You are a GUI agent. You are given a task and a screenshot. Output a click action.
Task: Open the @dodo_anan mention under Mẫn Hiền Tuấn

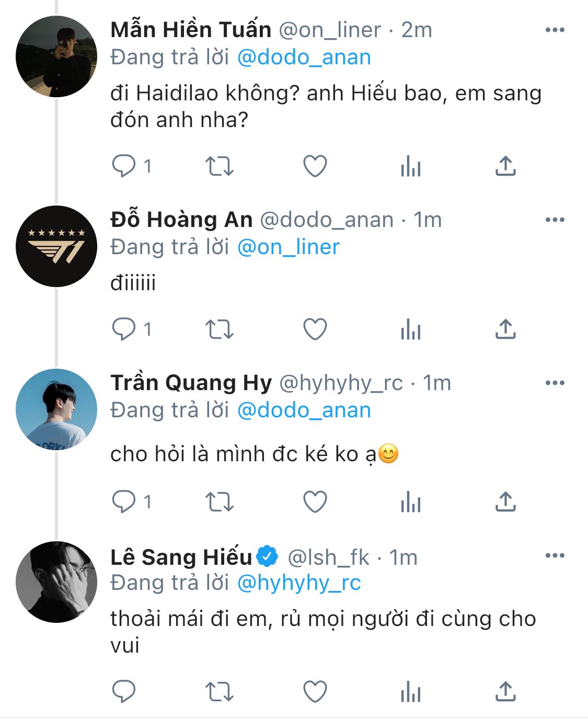tap(304, 58)
